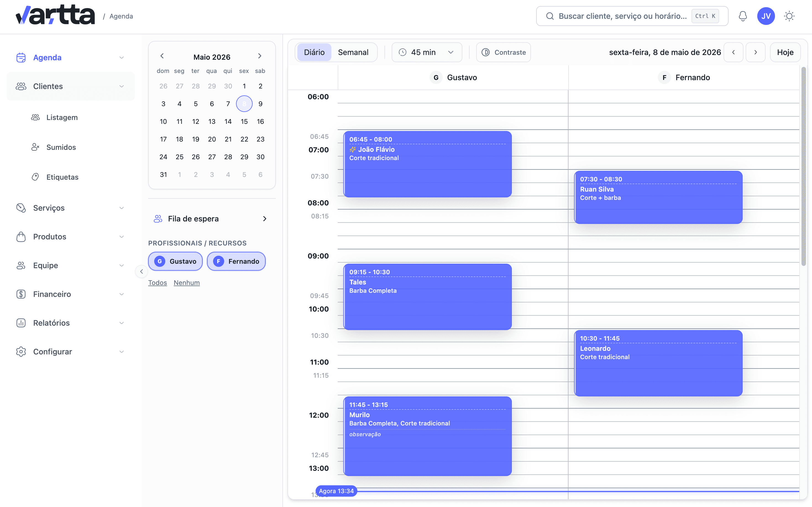This screenshot has width=812, height=507.
Task: Click the Sumidos user-x icon
Action: (x=35, y=147)
